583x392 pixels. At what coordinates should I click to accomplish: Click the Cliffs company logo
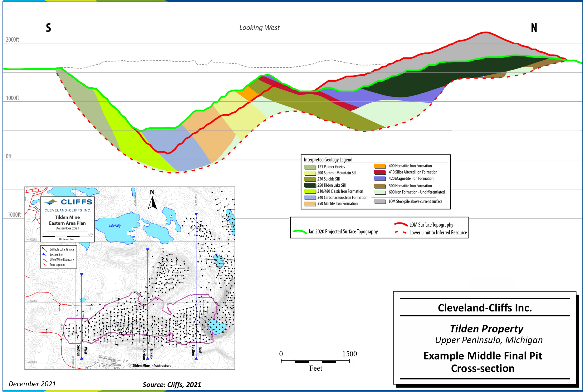point(68,202)
